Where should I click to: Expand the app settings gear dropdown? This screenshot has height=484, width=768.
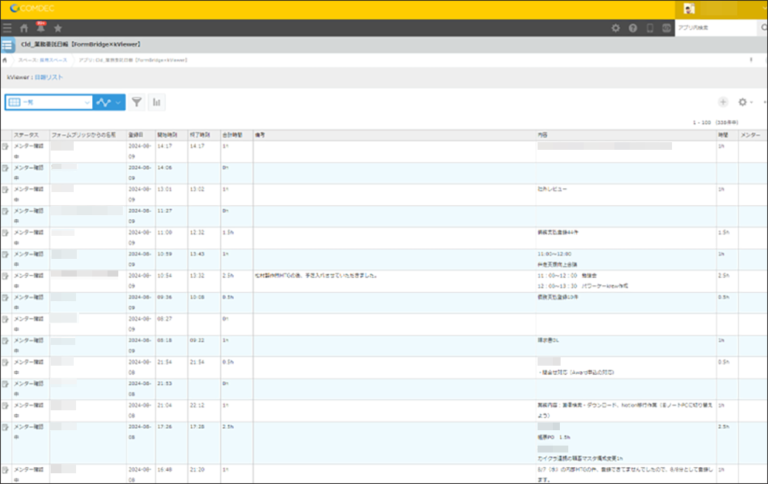pos(745,102)
